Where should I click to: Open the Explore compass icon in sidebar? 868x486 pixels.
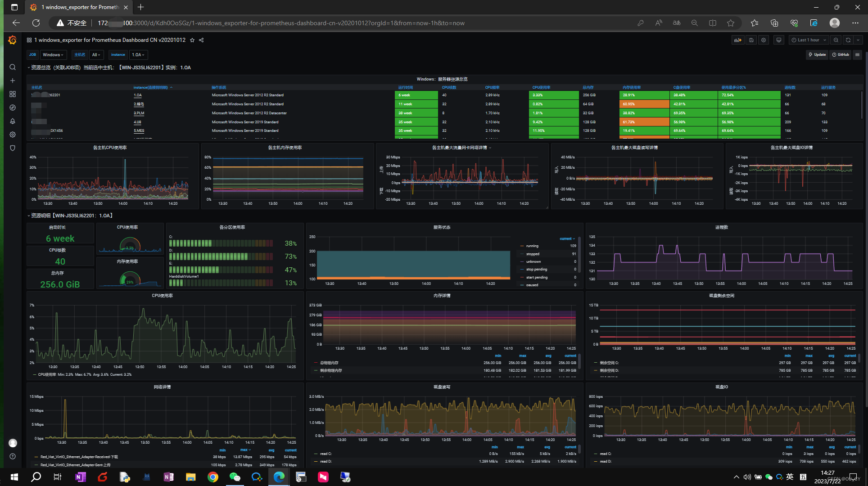(12, 108)
